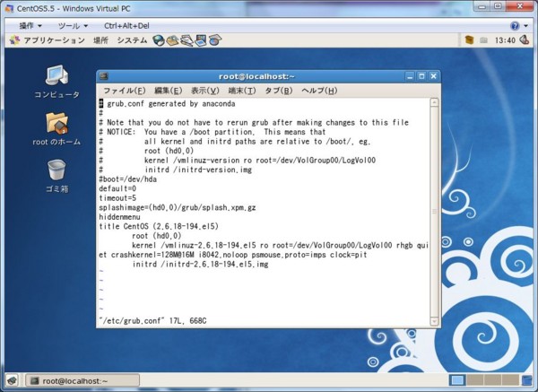This screenshot has width=538, height=392.
Task: Launch the web browser globe icon in panel
Action: coord(159,40)
